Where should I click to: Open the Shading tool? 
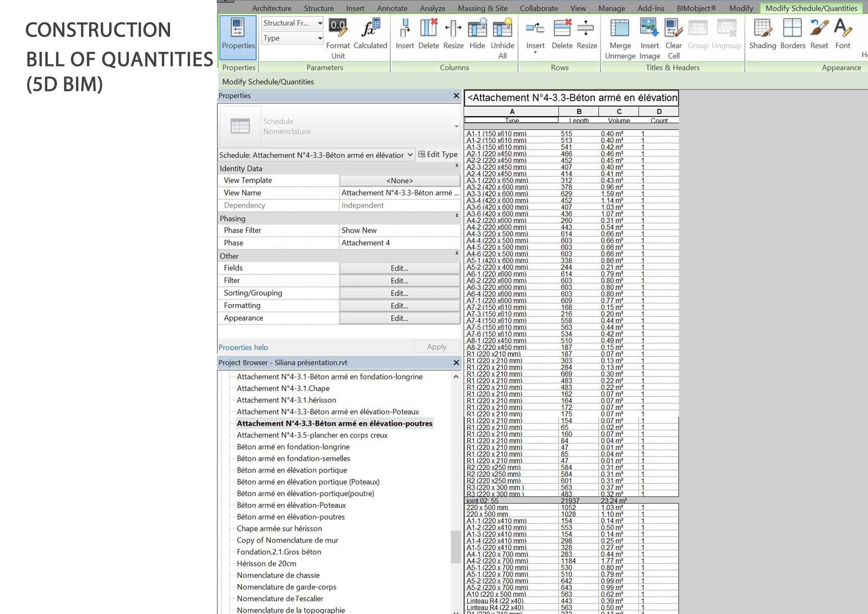pos(762,34)
